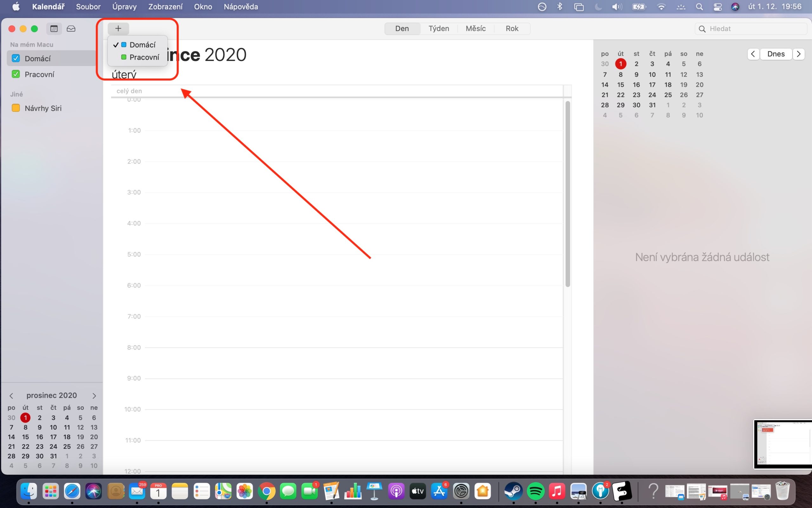Image resolution: width=812 pixels, height=508 pixels.
Task: Uncheck the Pracovní calendar checkbox
Action: [x=16, y=74]
